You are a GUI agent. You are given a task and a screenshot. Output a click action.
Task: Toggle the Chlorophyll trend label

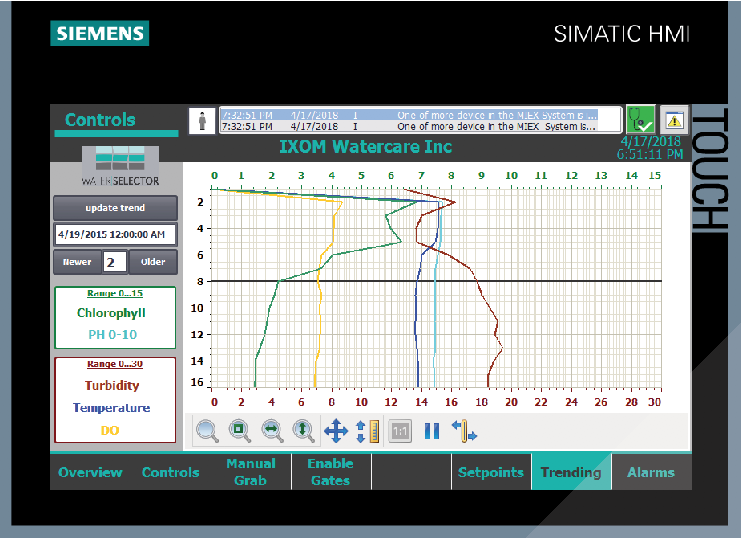[111, 313]
